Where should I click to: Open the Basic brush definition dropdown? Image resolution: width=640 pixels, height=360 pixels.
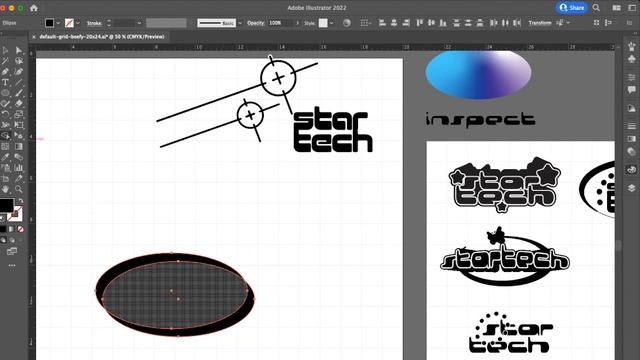click(x=240, y=23)
